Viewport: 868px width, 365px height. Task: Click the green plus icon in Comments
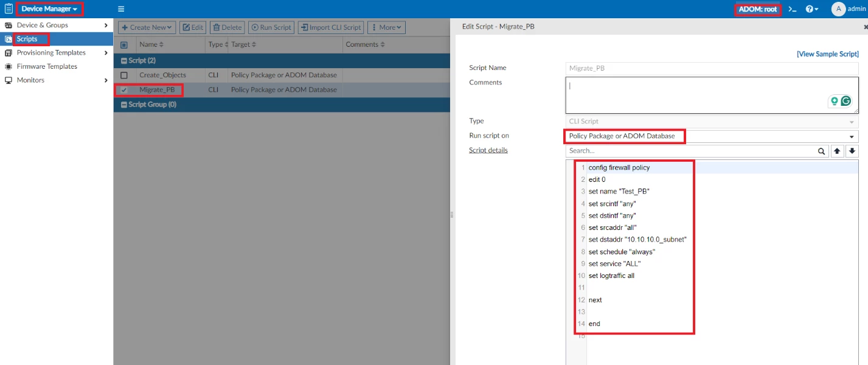(x=835, y=102)
